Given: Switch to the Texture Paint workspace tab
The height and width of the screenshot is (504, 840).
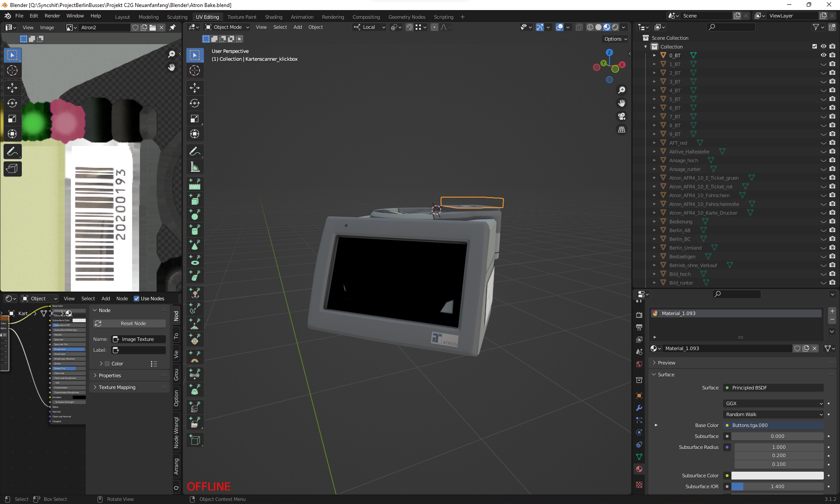Looking at the screenshot, I should coord(241,17).
